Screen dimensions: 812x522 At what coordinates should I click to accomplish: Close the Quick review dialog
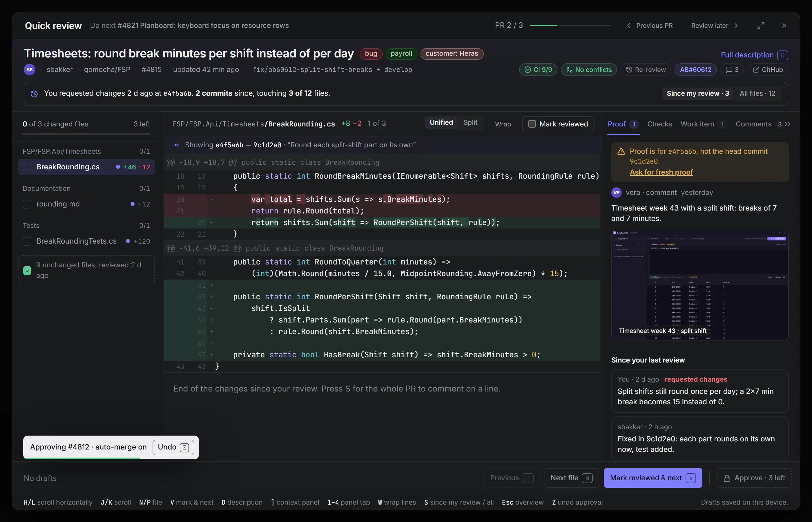784,26
